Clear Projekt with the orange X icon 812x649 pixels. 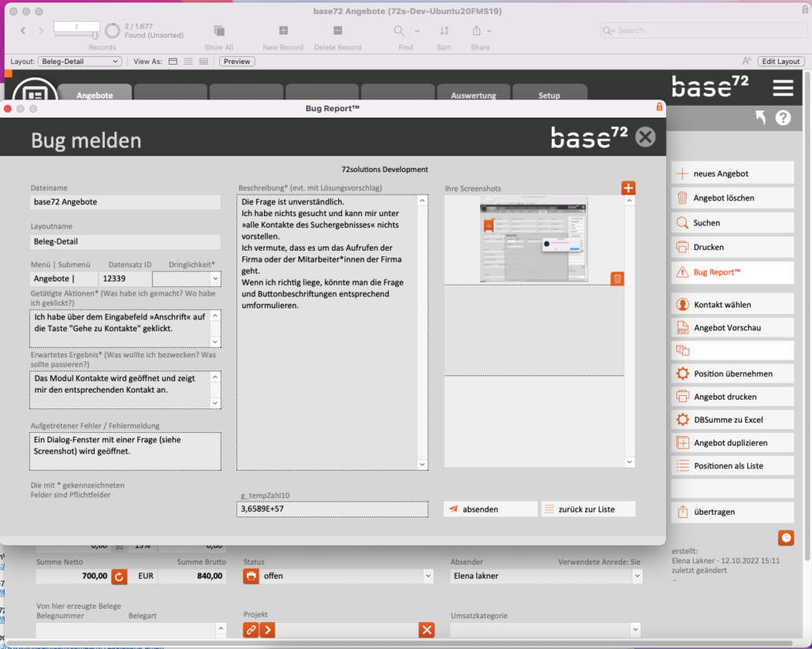[426, 630]
